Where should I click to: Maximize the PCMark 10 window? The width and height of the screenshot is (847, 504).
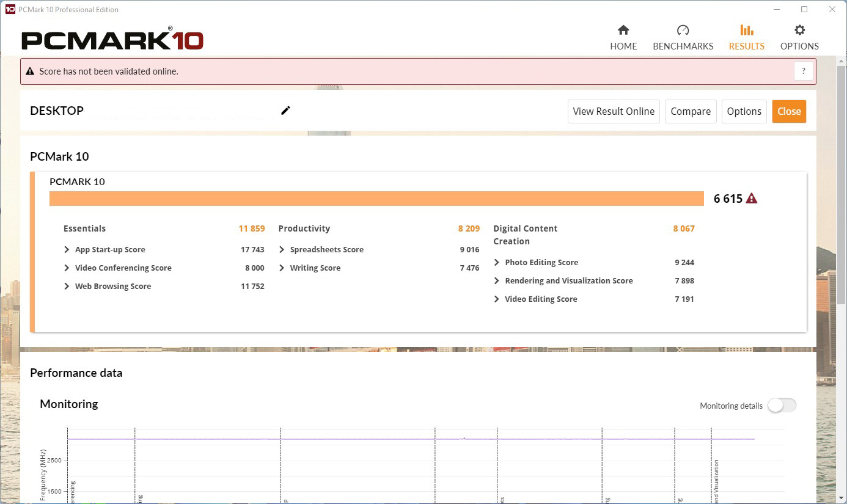click(804, 9)
